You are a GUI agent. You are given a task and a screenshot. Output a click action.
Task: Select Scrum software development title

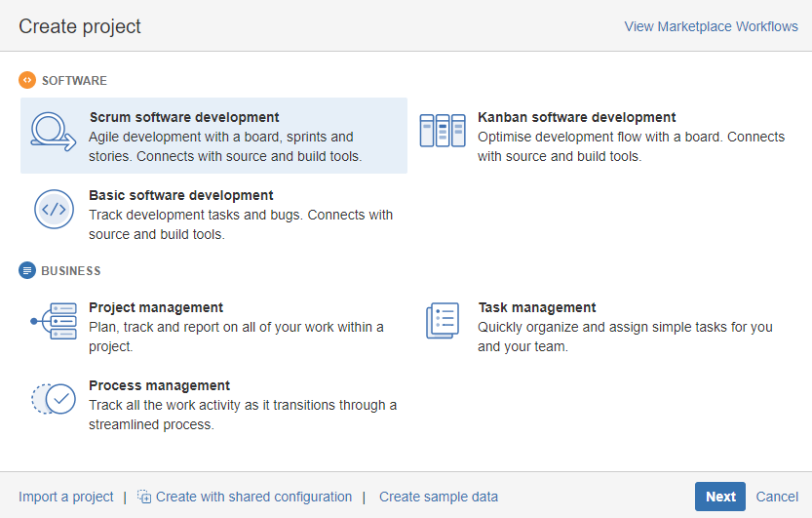[x=184, y=118]
